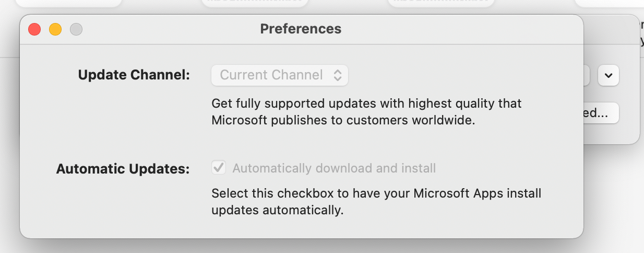This screenshot has width=644, height=253.
Task: Click the 'Update Channel:' label
Action: pos(134,75)
